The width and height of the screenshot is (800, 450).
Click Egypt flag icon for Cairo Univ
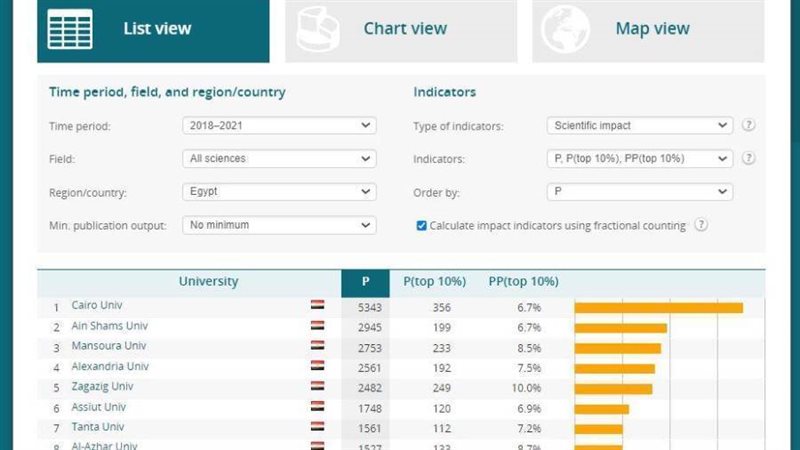[317, 306]
